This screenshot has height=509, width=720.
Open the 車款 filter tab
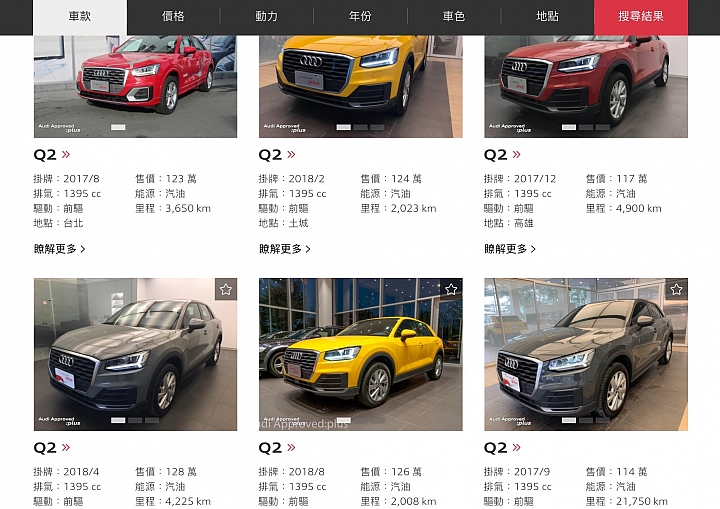[x=80, y=17]
